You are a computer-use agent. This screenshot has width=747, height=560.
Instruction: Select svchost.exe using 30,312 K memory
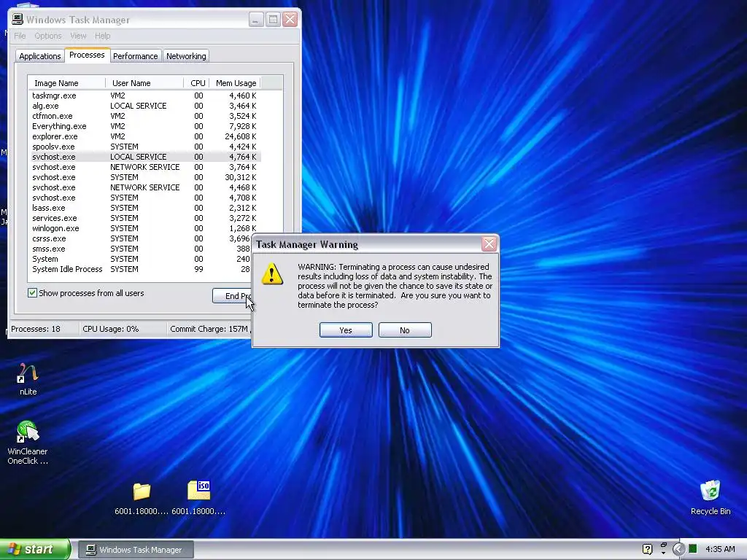pyautogui.click(x=145, y=177)
